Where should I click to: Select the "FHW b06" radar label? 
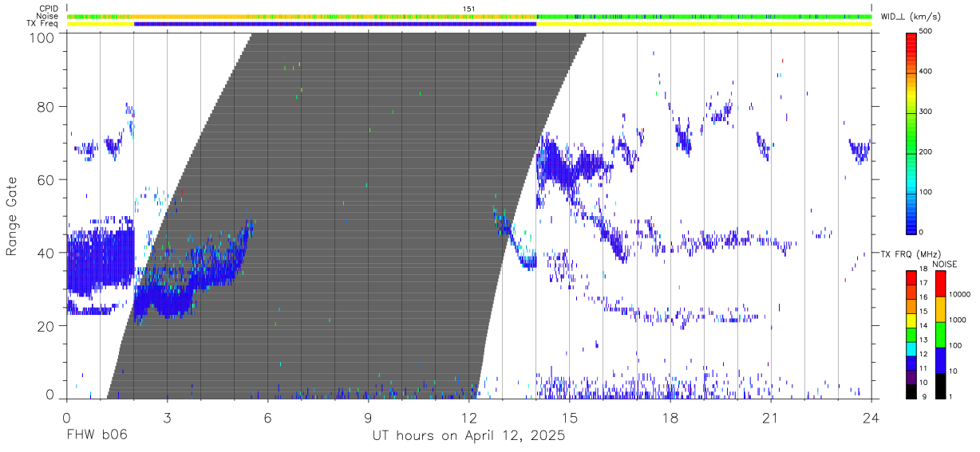[x=97, y=436]
